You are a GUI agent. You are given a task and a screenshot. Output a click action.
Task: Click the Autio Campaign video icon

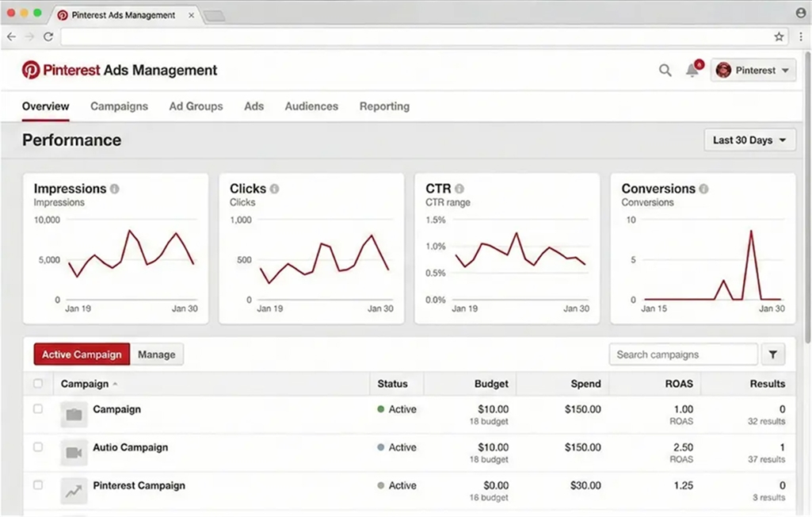point(74,453)
